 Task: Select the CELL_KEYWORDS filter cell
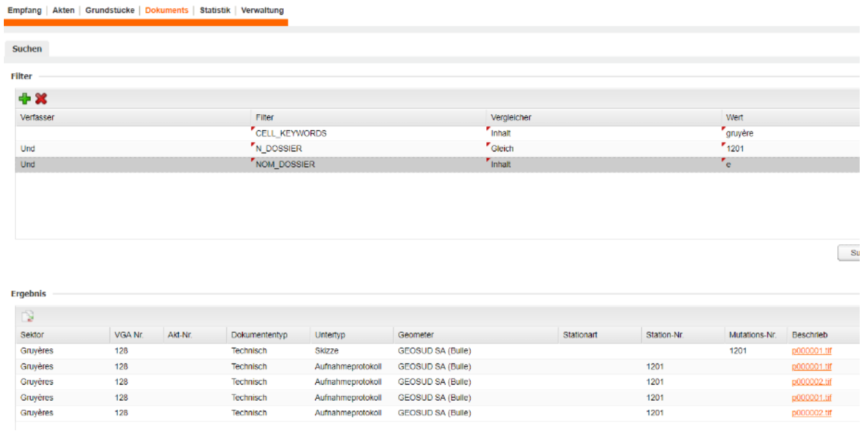coord(291,133)
